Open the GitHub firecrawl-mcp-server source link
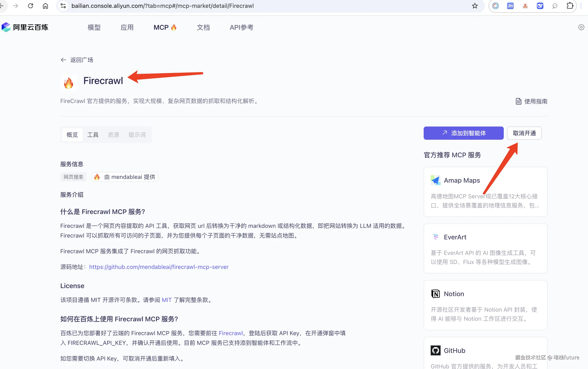This screenshot has height=369, width=588. point(159,267)
